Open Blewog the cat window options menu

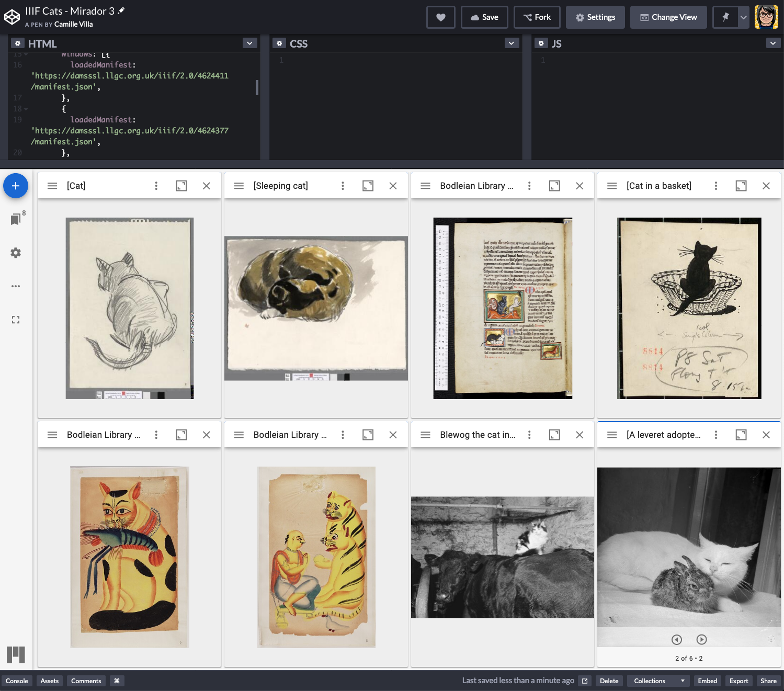tap(529, 435)
